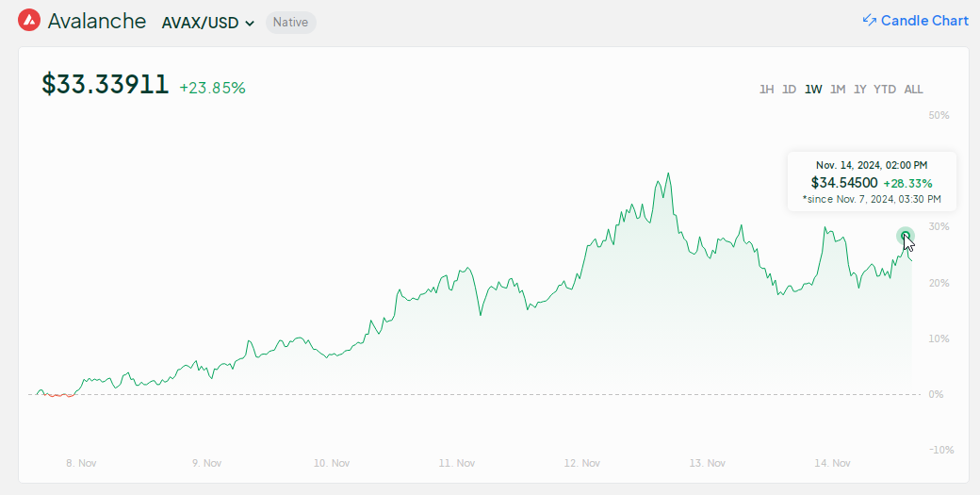Click the chart-switch arrows icon beside Candle Chart
This screenshot has height=495, width=980.
tap(869, 20)
